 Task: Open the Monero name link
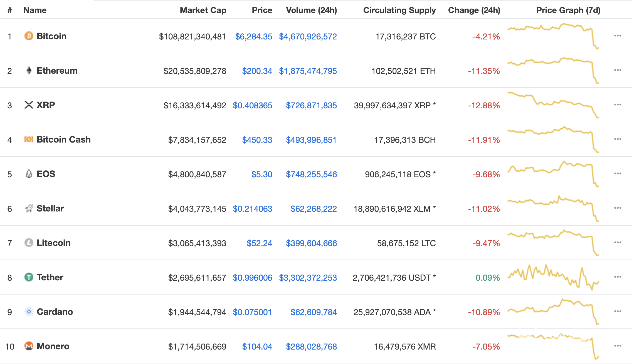tap(53, 346)
